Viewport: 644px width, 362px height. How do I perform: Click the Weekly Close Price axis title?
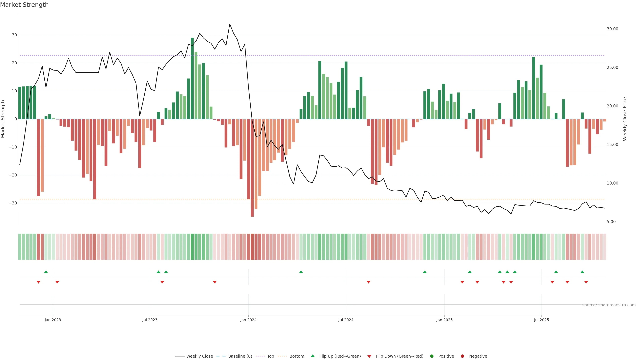click(625, 119)
